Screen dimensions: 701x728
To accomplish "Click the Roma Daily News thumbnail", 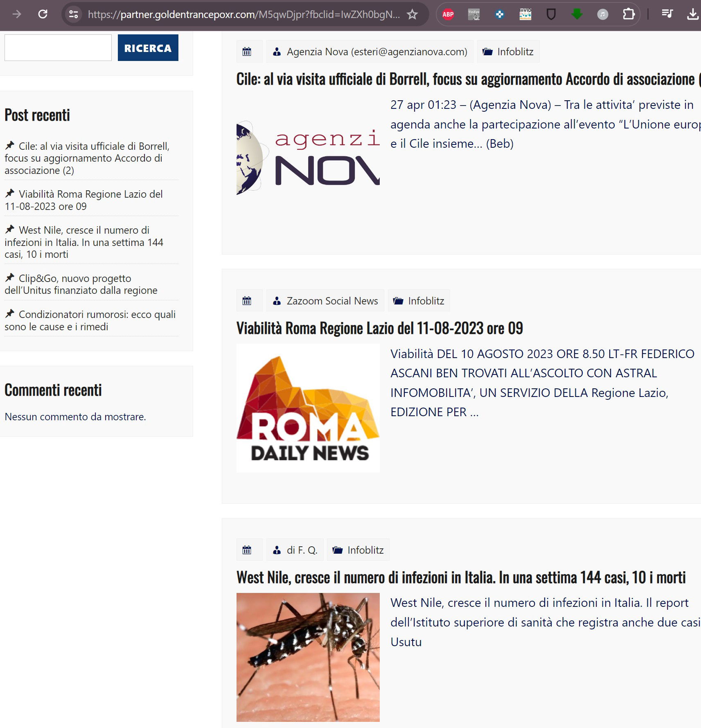I will [308, 408].
